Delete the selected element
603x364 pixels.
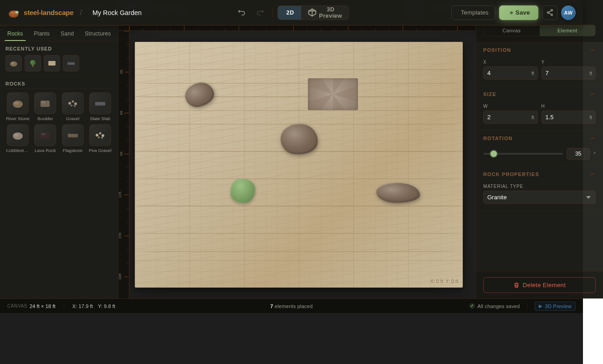[539, 285]
